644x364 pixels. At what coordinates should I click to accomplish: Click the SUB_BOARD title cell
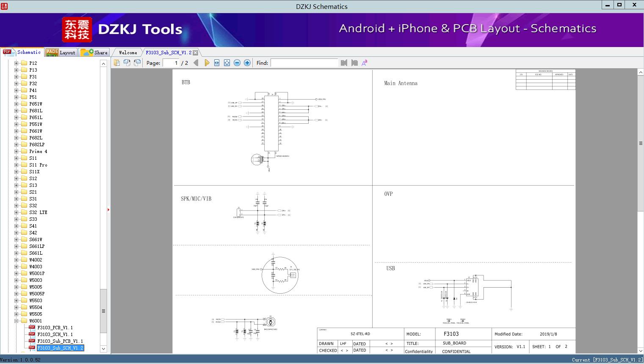coord(454,343)
